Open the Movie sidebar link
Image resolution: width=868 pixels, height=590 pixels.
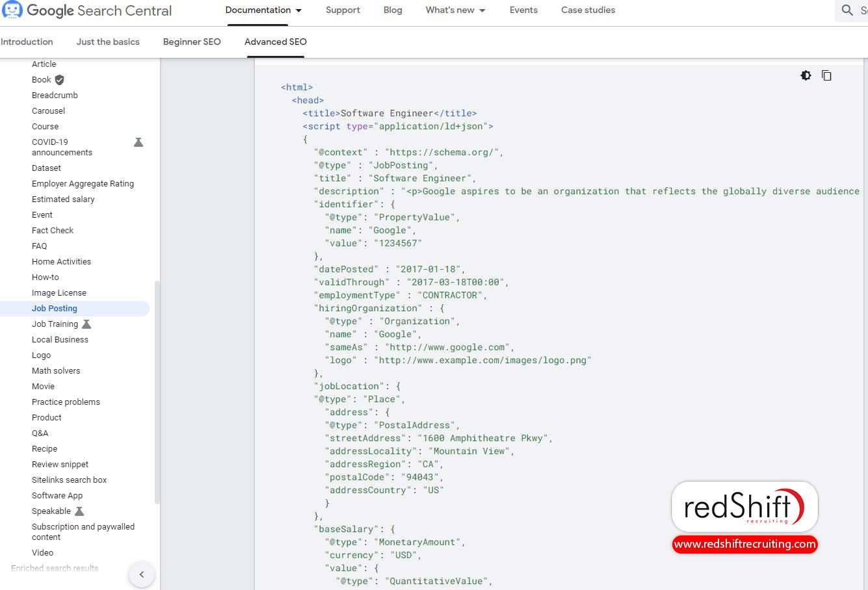43,387
